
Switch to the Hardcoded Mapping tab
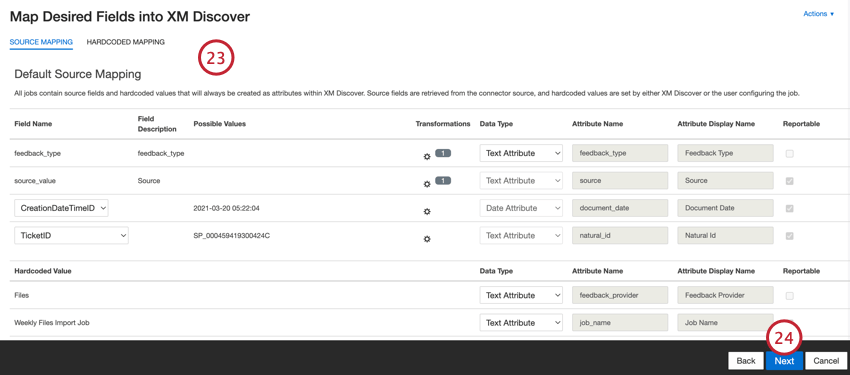[x=126, y=42]
